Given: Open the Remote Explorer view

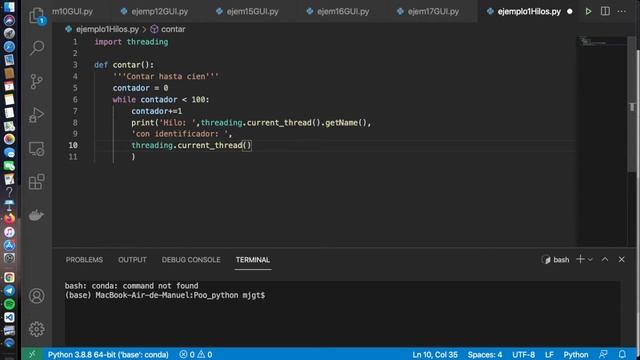Looking at the screenshot, I should pos(37,149).
